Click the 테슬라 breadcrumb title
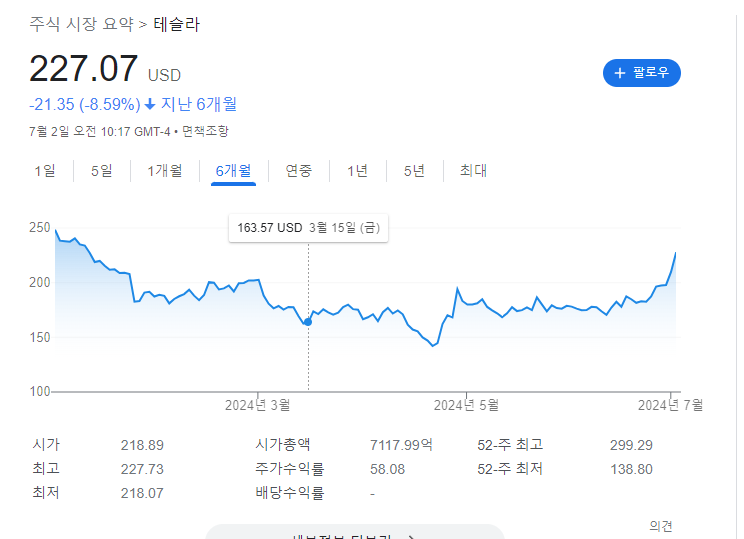The width and height of the screenshot is (744, 539). pos(177,24)
